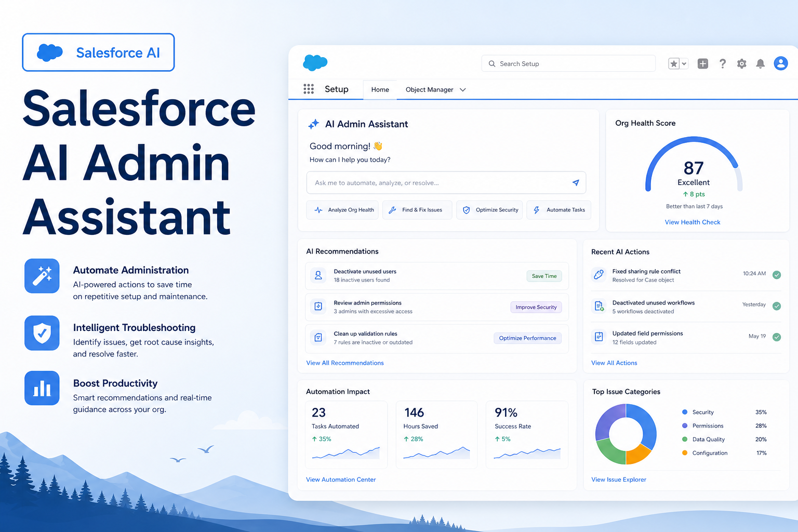Open the Notifications bell
This screenshot has width=798, height=532.
(761, 63)
